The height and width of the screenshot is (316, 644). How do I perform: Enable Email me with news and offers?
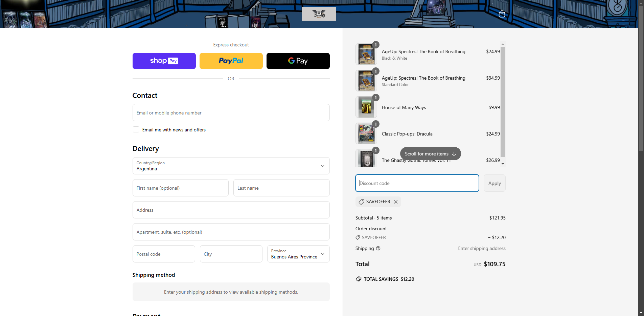point(136,129)
